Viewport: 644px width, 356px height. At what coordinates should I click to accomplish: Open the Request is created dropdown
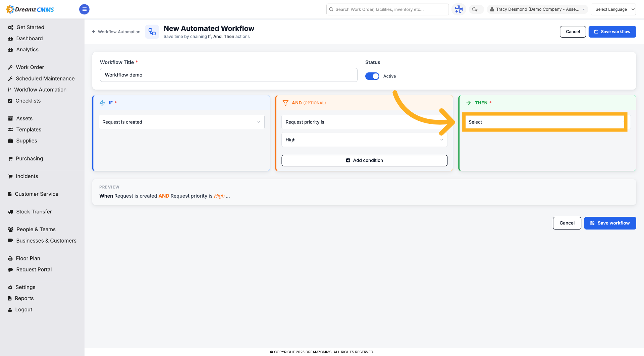point(181,122)
